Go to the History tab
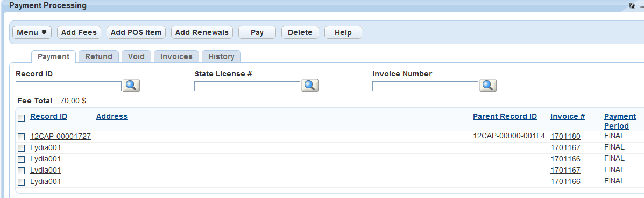The height and width of the screenshot is (198, 644). (221, 56)
